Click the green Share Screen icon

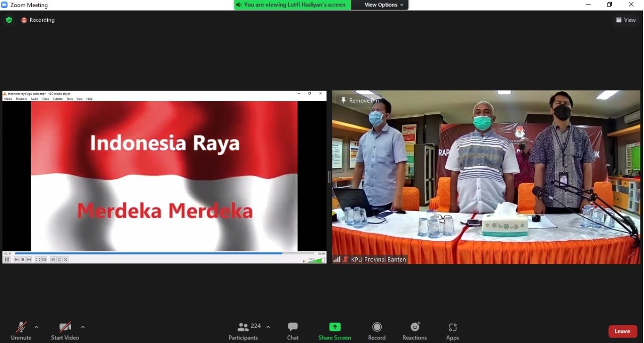(335, 327)
